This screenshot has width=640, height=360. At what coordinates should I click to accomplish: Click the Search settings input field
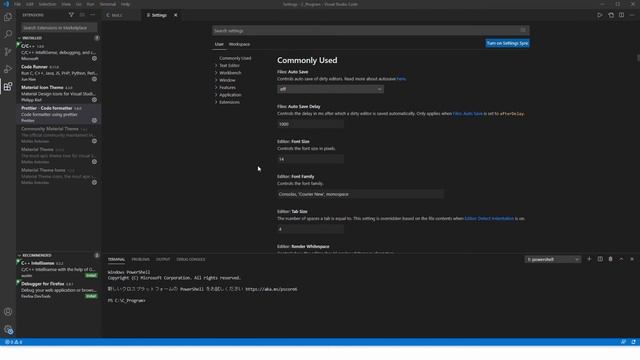(370, 30)
